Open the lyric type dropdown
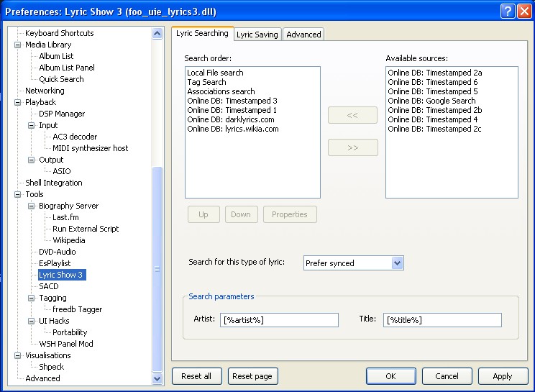The width and height of the screenshot is (535, 392). click(x=397, y=263)
